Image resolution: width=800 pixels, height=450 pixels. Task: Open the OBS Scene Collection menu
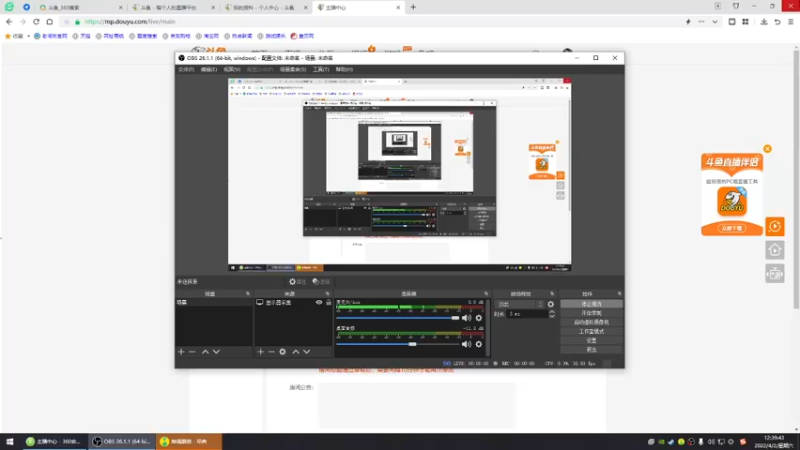tap(293, 69)
